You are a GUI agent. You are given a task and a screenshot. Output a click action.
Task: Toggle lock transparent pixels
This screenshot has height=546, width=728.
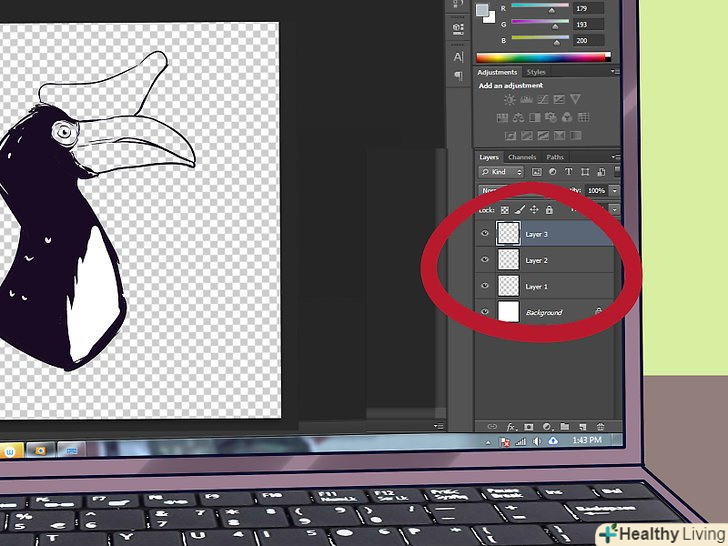(x=505, y=210)
